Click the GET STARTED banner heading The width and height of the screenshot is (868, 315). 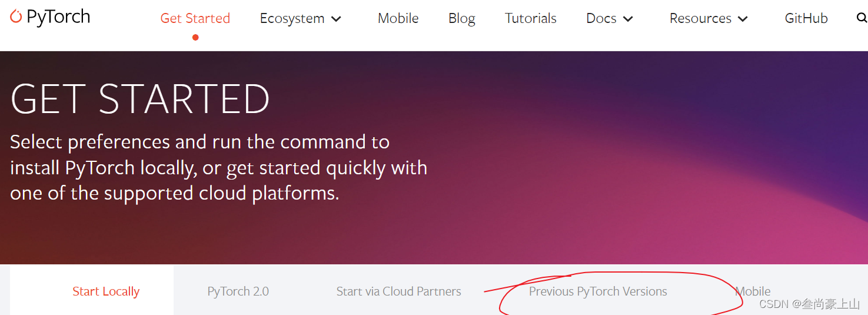(x=140, y=99)
